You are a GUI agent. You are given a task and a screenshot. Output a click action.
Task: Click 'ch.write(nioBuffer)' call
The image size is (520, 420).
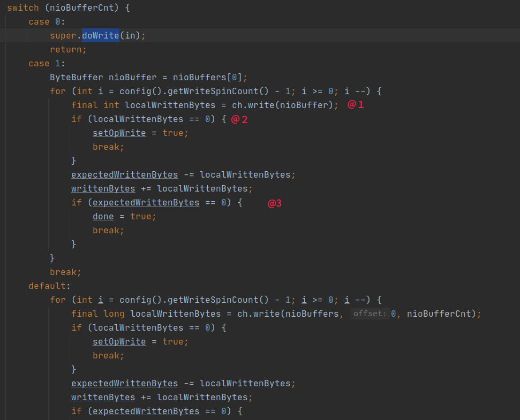[x=282, y=105]
